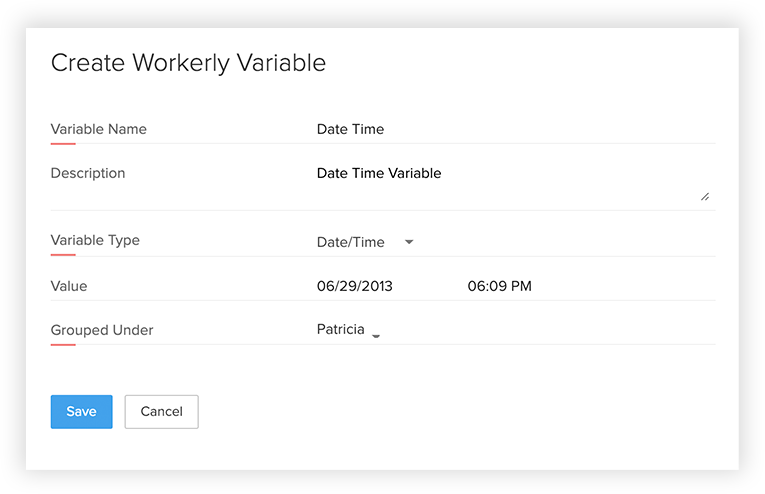This screenshot has width=765, height=494.
Task: Select the Variable Type label
Action: pos(95,240)
